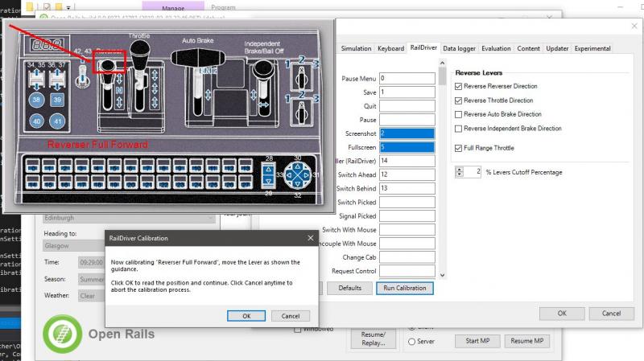Open the Experimental tab
This screenshot has width=644, height=361.
click(x=592, y=48)
